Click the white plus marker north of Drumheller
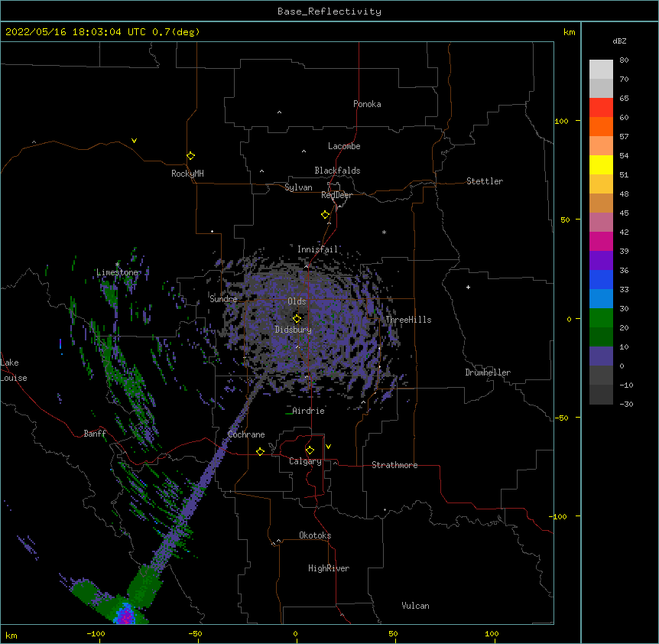 click(468, 287)
